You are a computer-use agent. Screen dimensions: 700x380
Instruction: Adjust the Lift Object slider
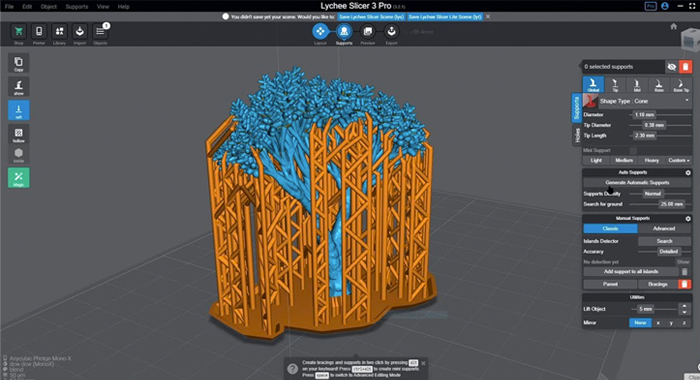click(654, 309)
